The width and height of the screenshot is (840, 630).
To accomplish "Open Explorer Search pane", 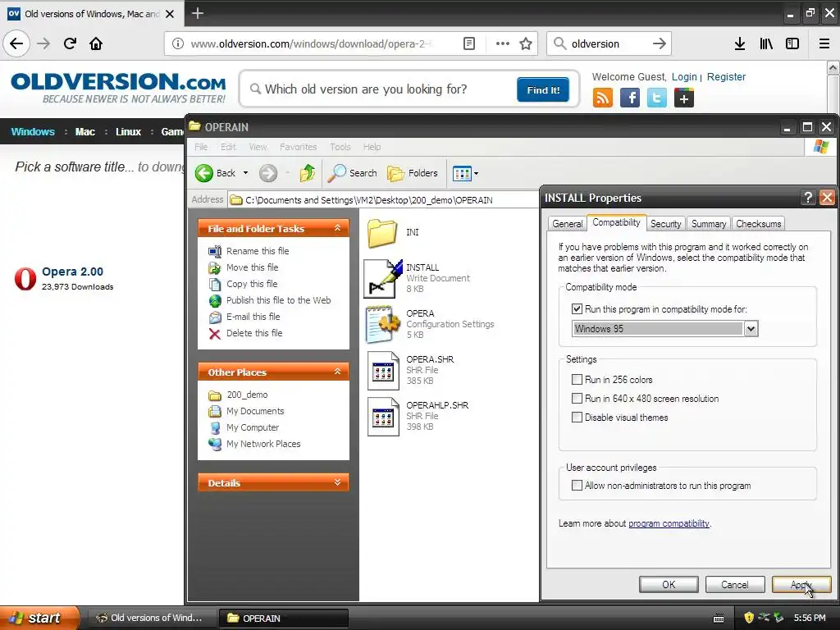I will coord(352,173).
